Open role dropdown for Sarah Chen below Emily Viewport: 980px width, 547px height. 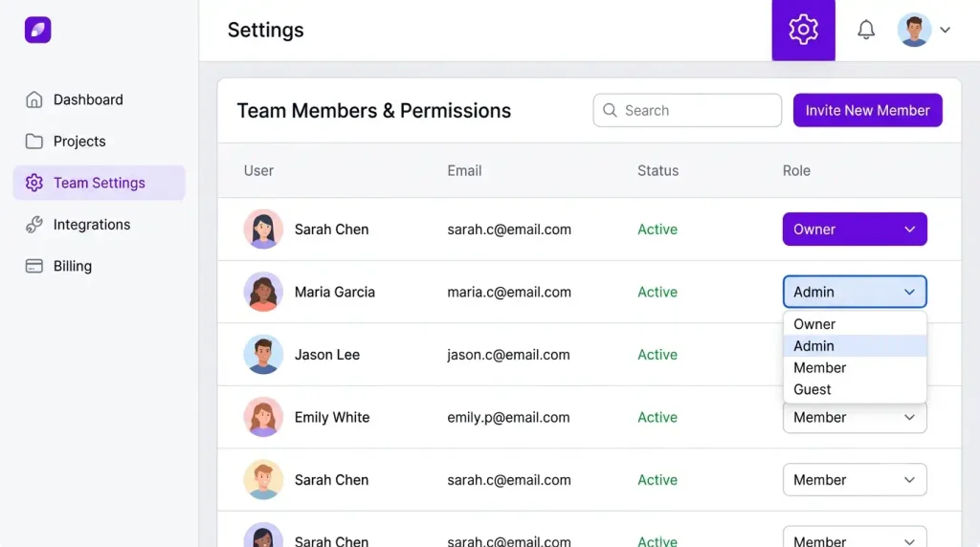click(x=855, y=479)
